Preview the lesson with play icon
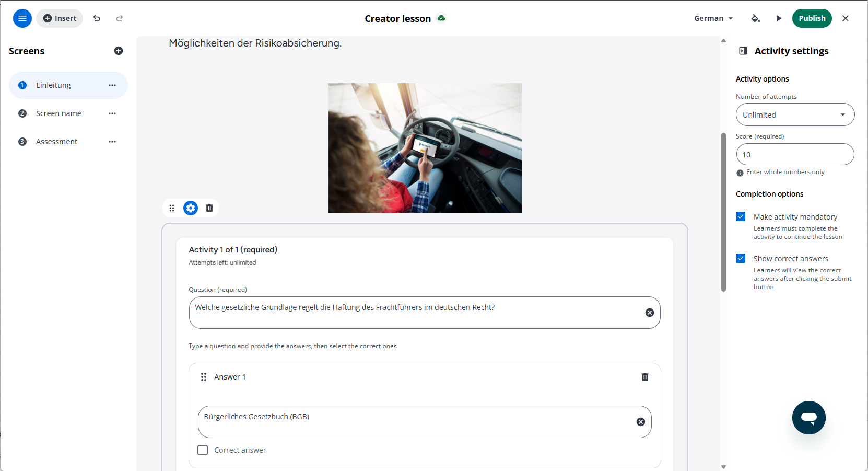 pos(779,18)
